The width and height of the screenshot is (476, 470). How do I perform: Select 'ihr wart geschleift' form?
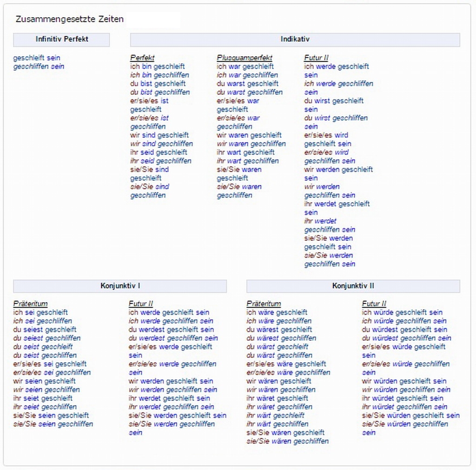click(245, 152)
